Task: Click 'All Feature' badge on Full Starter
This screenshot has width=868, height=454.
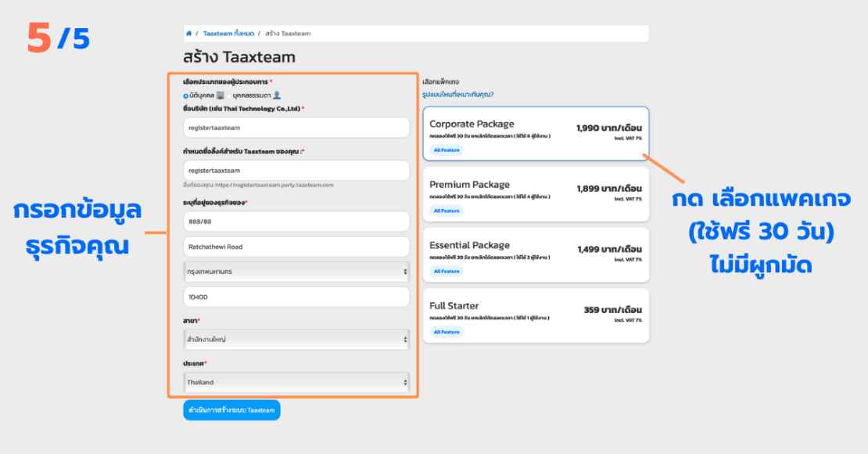Action: (447, 332)
